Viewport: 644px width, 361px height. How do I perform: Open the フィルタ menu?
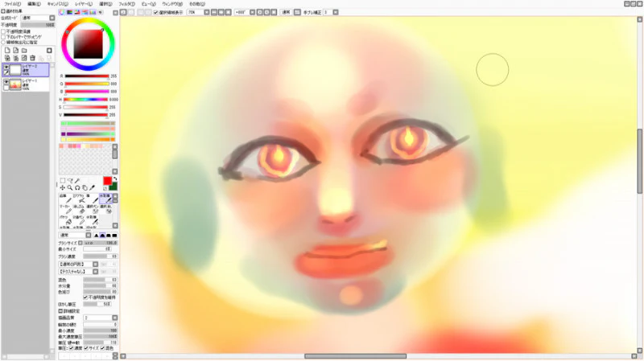(x=126, y=3)
